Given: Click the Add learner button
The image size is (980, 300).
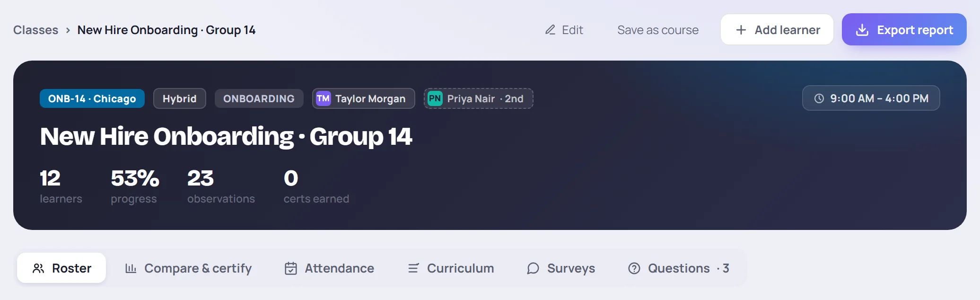Looking at the screenshot, I should [x=777, y=29].
